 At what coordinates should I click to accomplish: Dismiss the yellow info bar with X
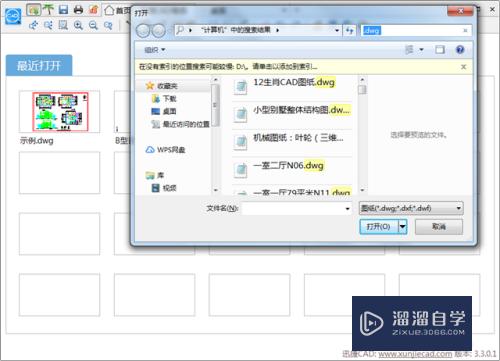463,67
